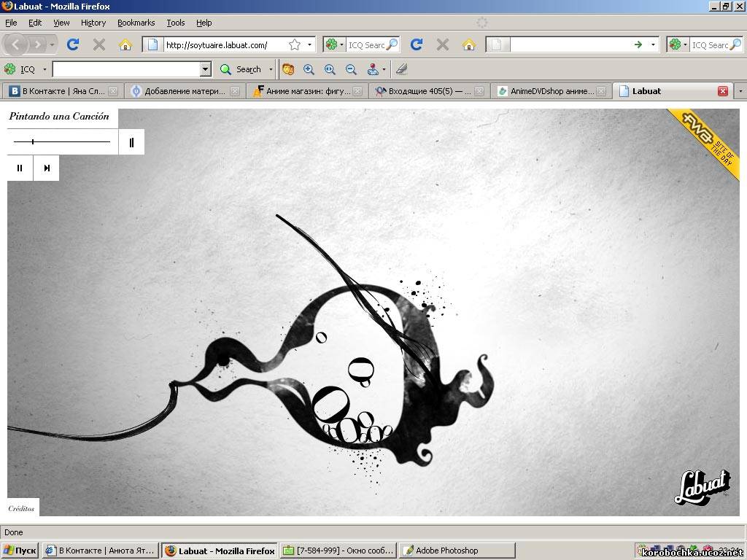This screenshot has width=747, height=560.
Task: Switch to В Контакте taskbar window
Action: tap(101, 551)
